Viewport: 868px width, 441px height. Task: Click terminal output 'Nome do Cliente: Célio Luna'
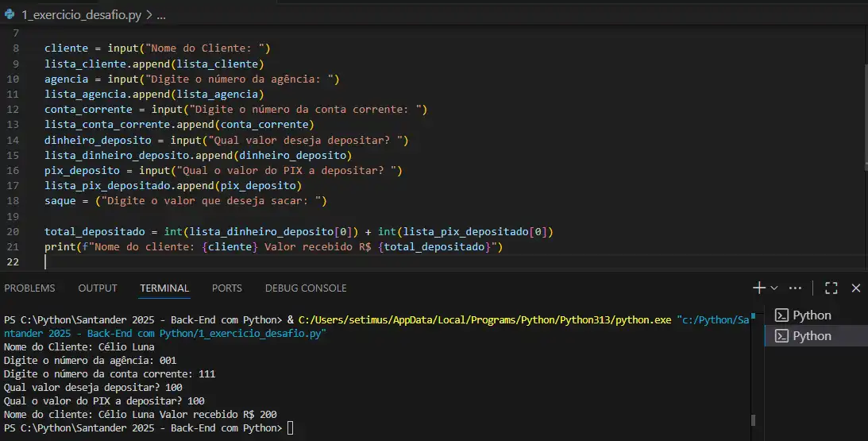[79, 346]
